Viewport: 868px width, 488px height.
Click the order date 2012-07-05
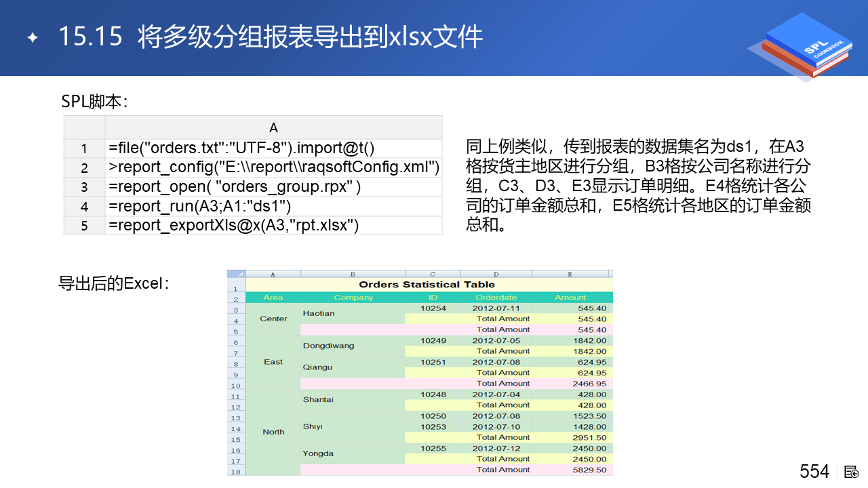496,340
